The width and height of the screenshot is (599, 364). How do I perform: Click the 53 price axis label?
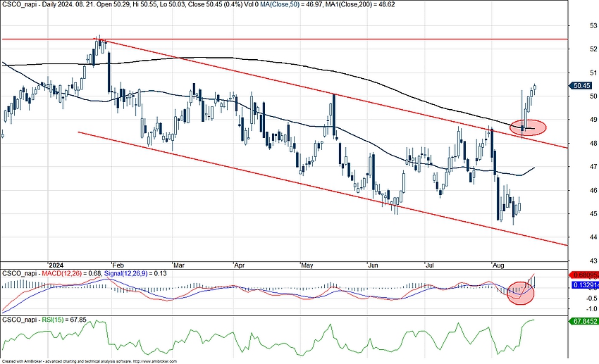593,25
